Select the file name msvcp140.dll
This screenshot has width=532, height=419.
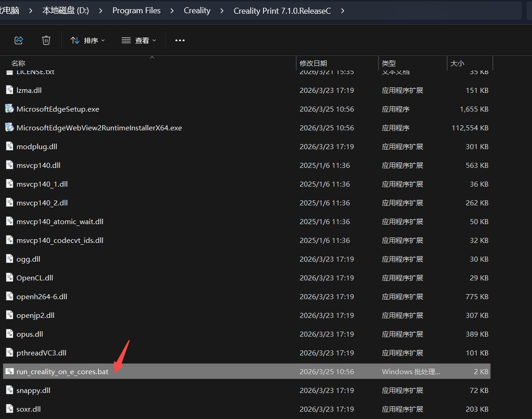tap(38, 165)
